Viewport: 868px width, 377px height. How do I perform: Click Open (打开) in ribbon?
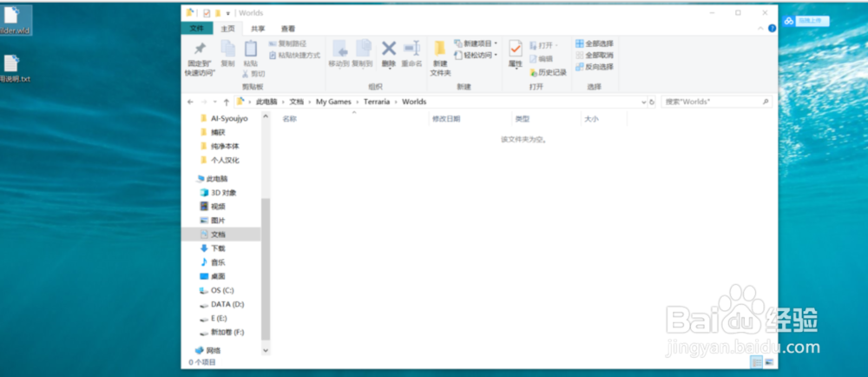click(x=543, y=45)
